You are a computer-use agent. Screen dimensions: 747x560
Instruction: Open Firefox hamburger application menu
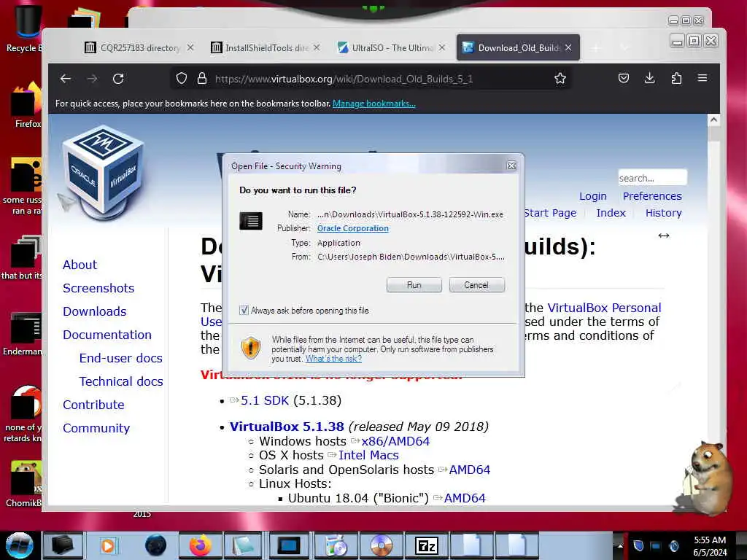703,78
